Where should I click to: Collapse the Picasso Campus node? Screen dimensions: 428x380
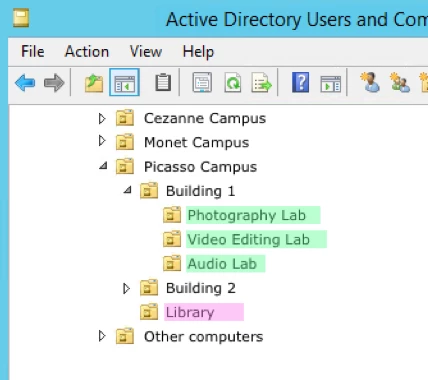pos(103,165)
